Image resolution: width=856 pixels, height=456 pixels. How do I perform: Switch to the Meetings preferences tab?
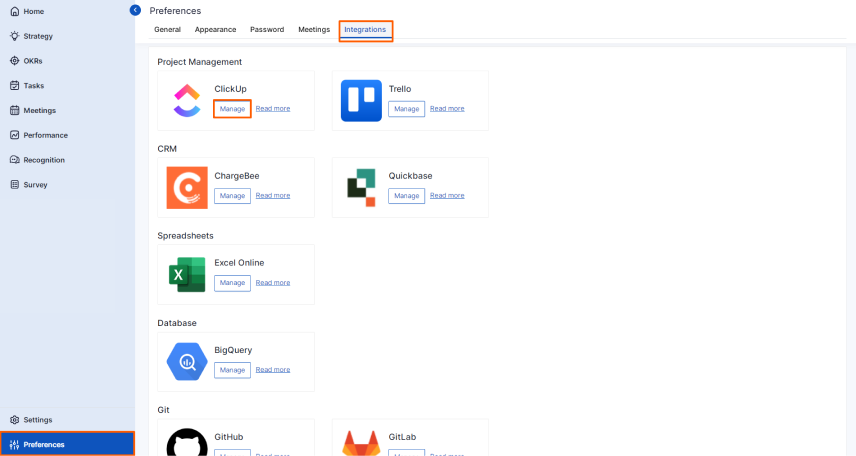(314, 29)
